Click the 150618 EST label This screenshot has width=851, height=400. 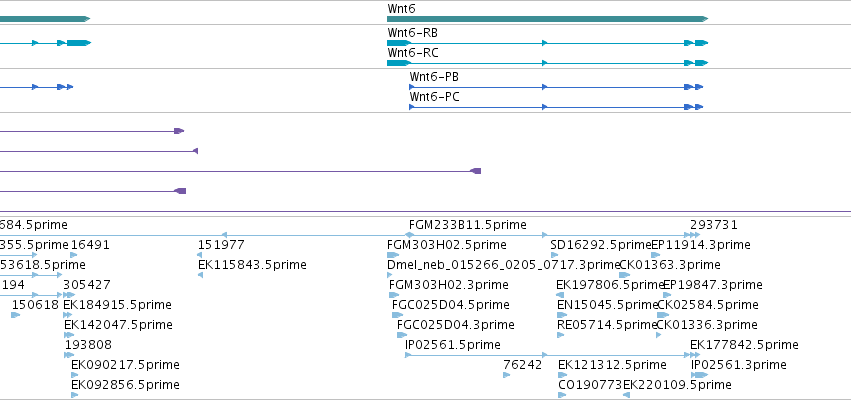coord(35,304)
